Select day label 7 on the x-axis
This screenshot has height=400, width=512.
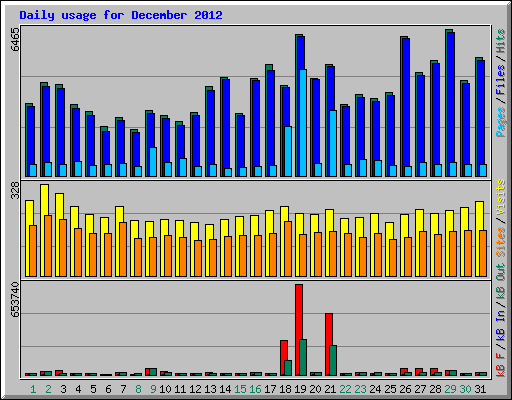[x=123, y=389]
